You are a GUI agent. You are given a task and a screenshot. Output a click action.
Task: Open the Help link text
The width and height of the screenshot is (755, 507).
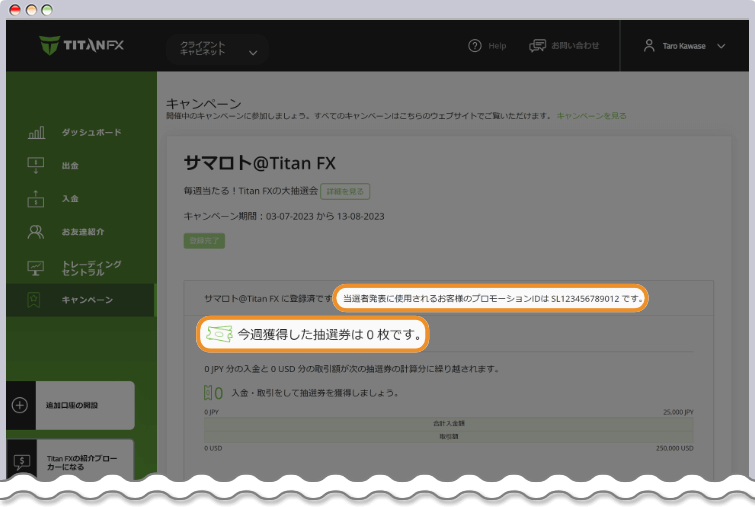coord(497,46)
